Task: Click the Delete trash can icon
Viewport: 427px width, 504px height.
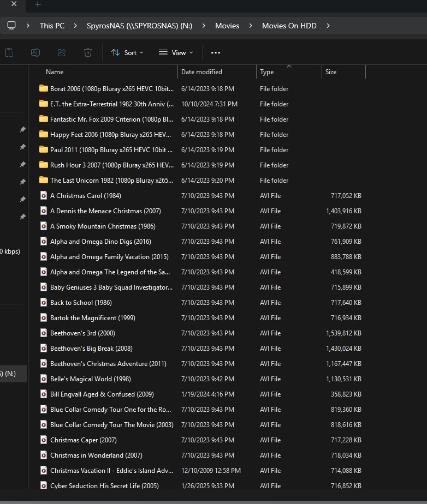Action: pyautogui.click(x=88, y=52)
